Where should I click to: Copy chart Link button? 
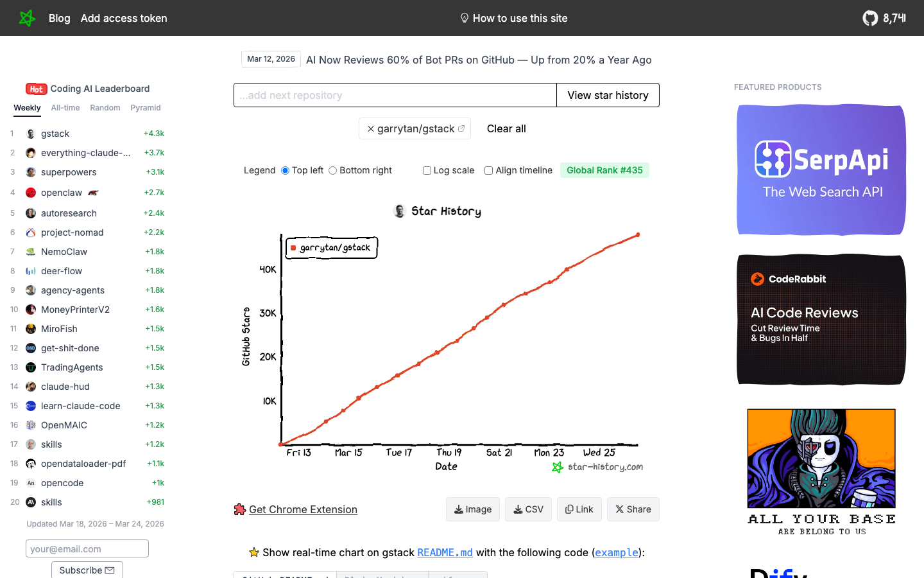coord(579,509)
